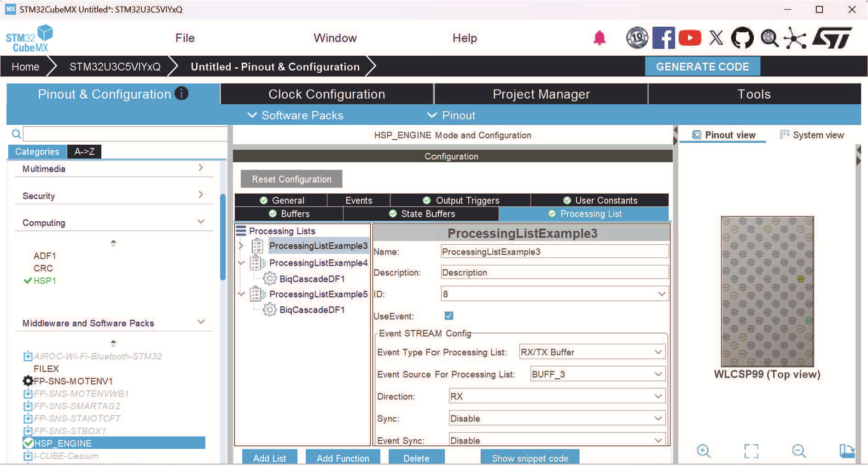The image size is (868, 465).
Task: Open the State Buffers tab
Action: tap(421, 214)
